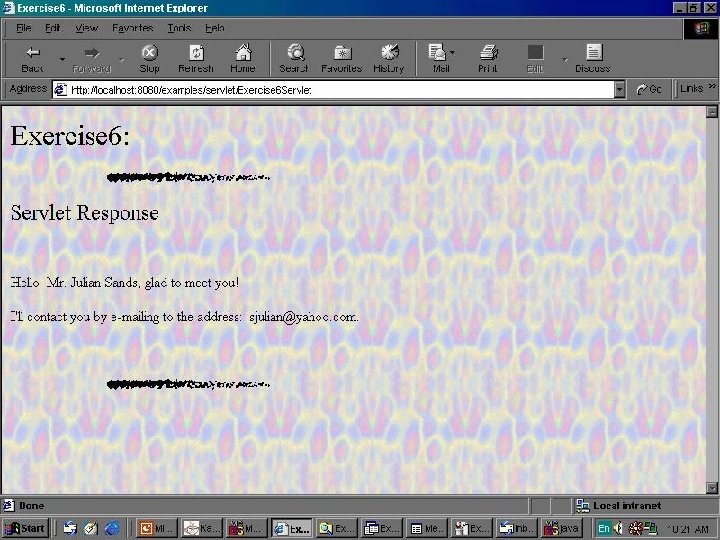Toggle the En language indicator in tray
The width and height of the screenshot is (720, 540).
604,529
